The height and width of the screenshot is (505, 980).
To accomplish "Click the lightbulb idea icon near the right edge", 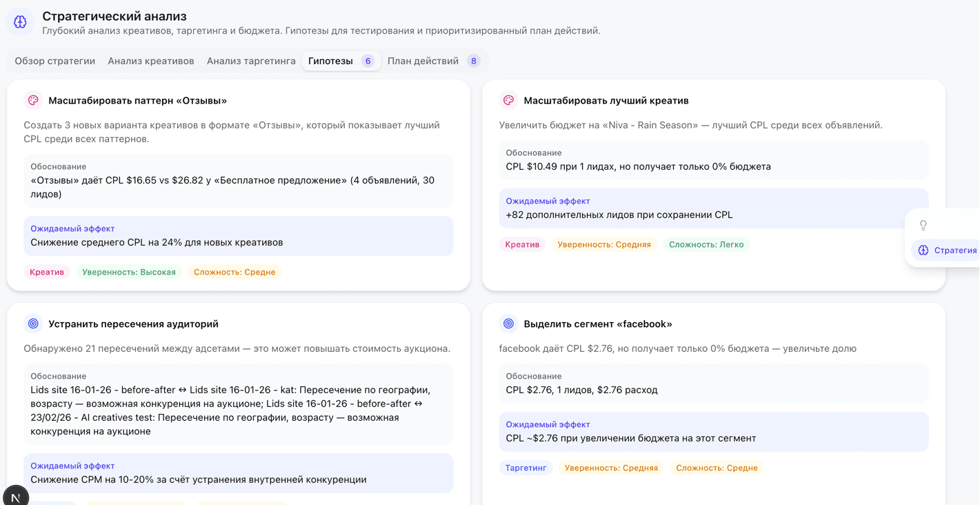I will click(x=923, y=225).
